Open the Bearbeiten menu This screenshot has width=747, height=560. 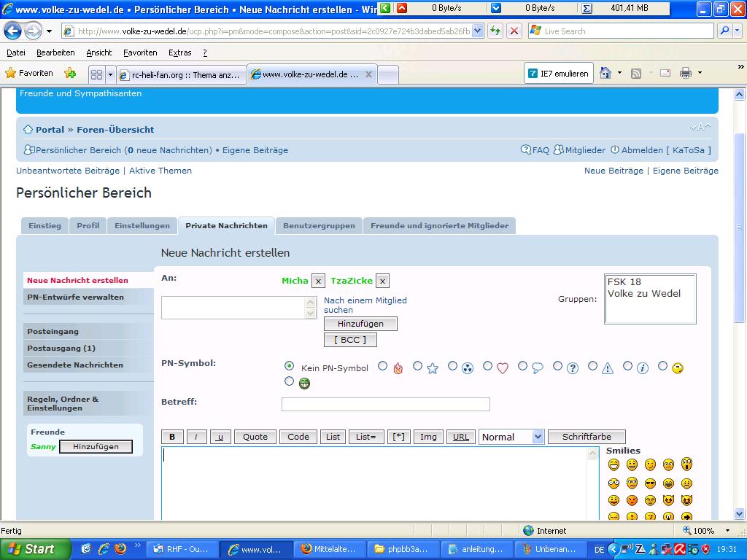(55, 52)
